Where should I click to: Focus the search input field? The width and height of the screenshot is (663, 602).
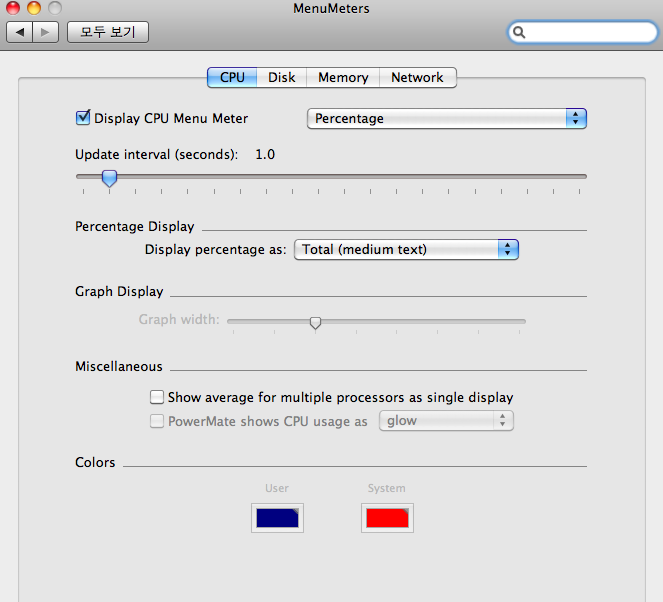click(x=583, y=32)
